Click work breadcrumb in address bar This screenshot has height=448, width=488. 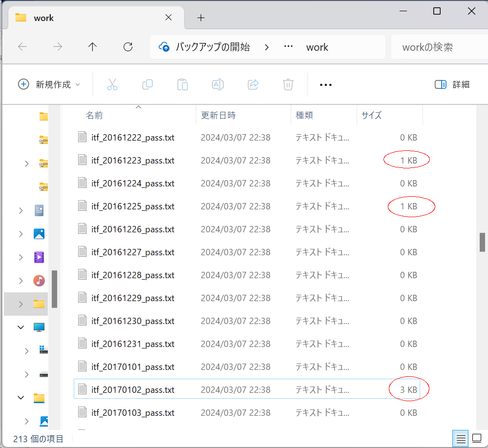[317, 47]
